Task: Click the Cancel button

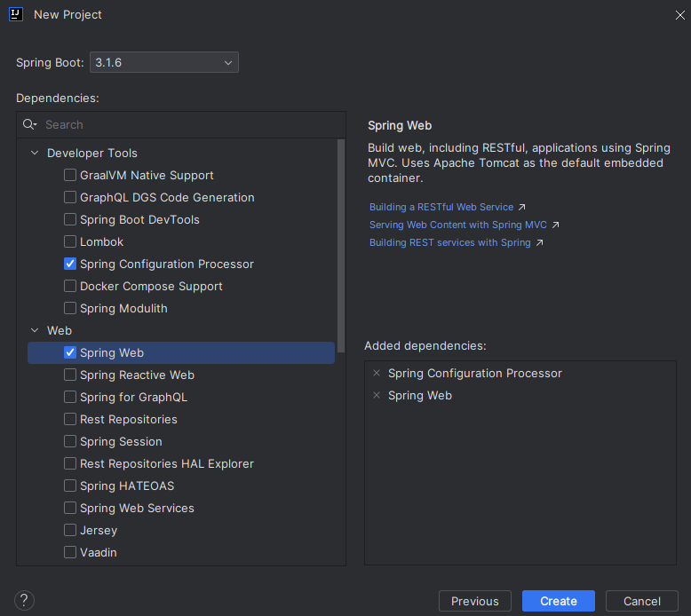Action: [641, 601]
